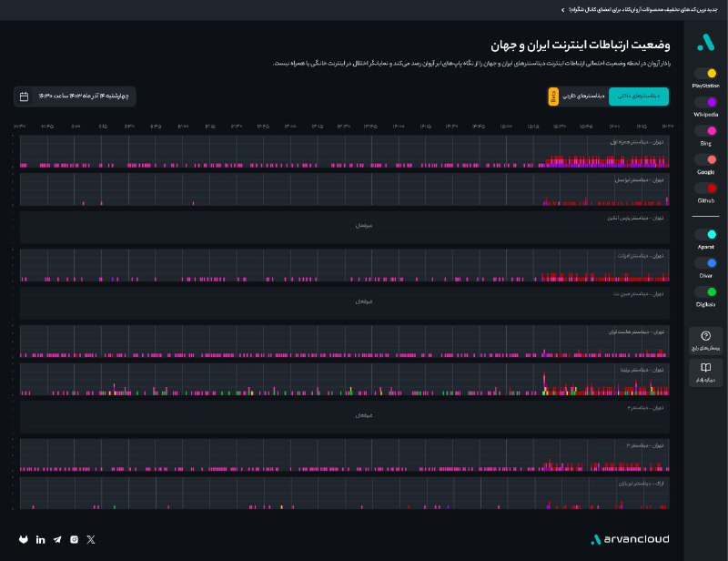Toggle the Aparat switch
The width and height of the screenshot is (728, 561).
(x=706, y=234)
